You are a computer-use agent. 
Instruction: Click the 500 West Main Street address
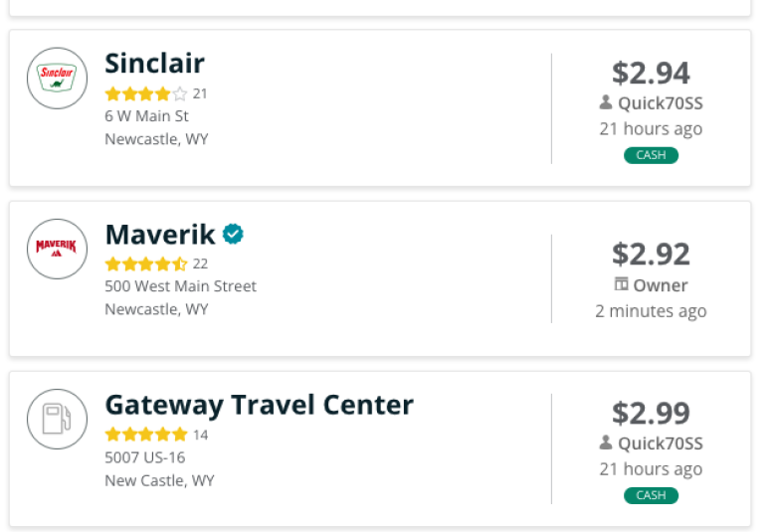point(181,286)
